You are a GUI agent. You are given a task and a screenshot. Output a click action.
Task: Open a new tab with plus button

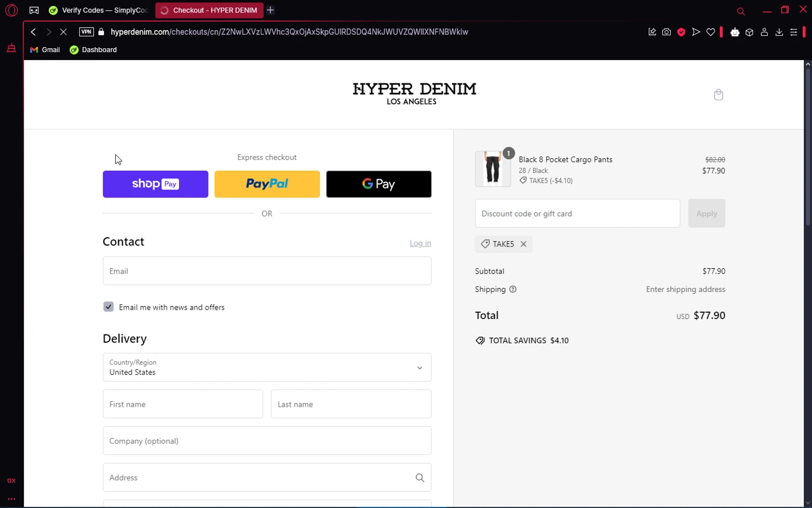[x=271, y=10]
